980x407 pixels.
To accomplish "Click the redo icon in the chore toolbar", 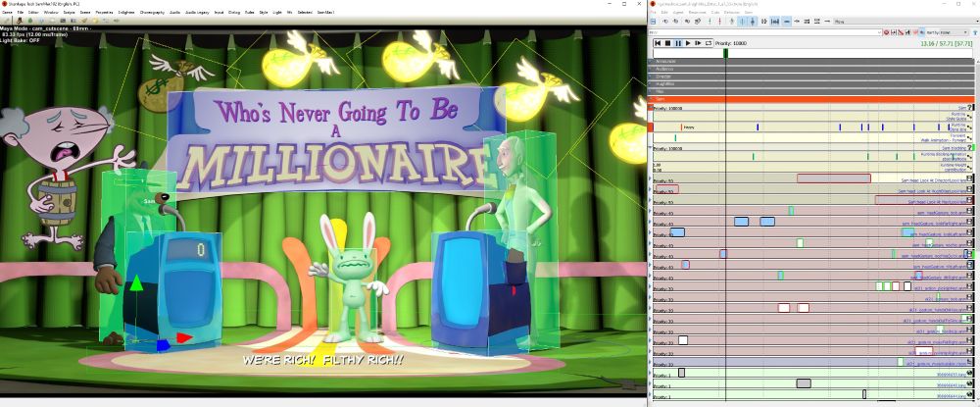I will (675, 22).
